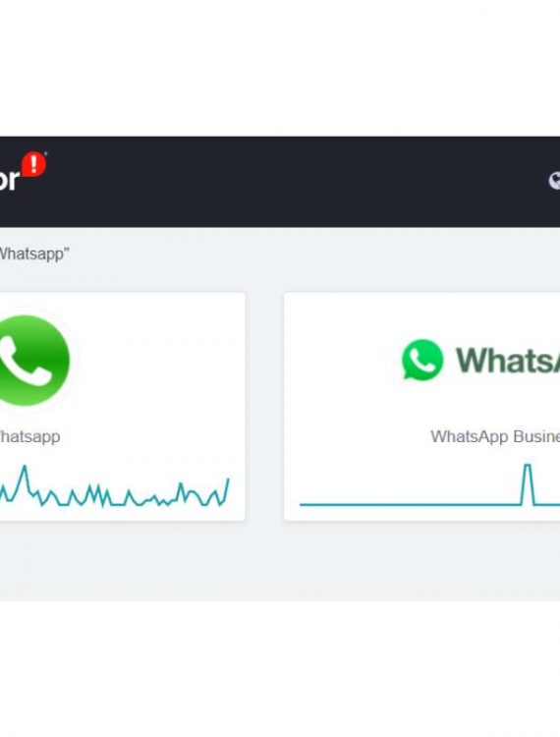The width and height of the screenshot is (560, 737).
Task: Click the white handset in WhatsApp Business icon
Action: pos(422,360)
